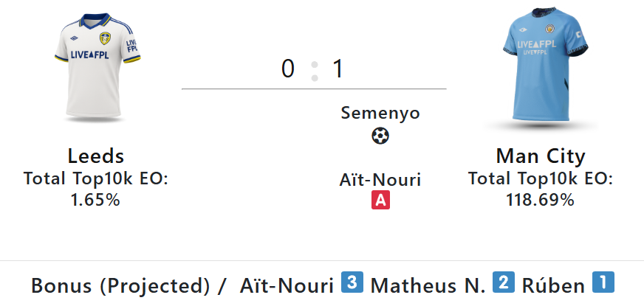Screen dimensions: 644x306
Task: Click the bonus 2 badge beside Matheus N.
Action: (x=504, y=283)
